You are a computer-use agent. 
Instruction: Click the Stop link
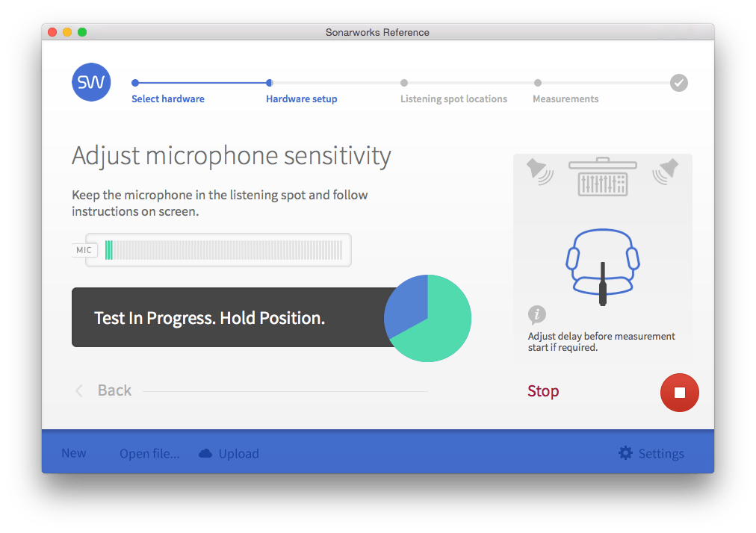coord(543,390)
